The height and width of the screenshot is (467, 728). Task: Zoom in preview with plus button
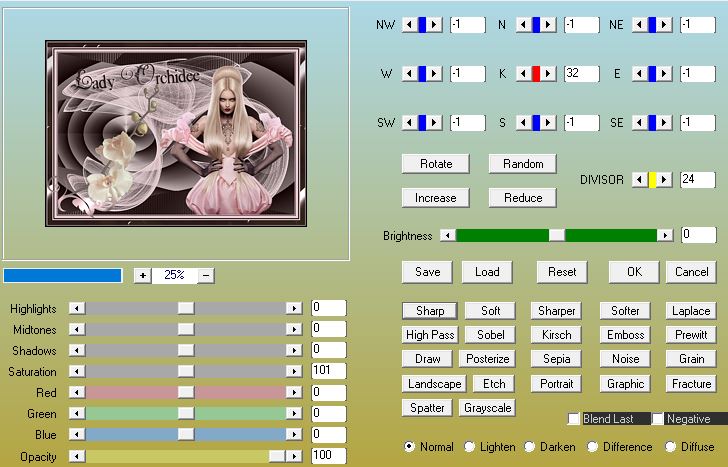click(143, 276)
